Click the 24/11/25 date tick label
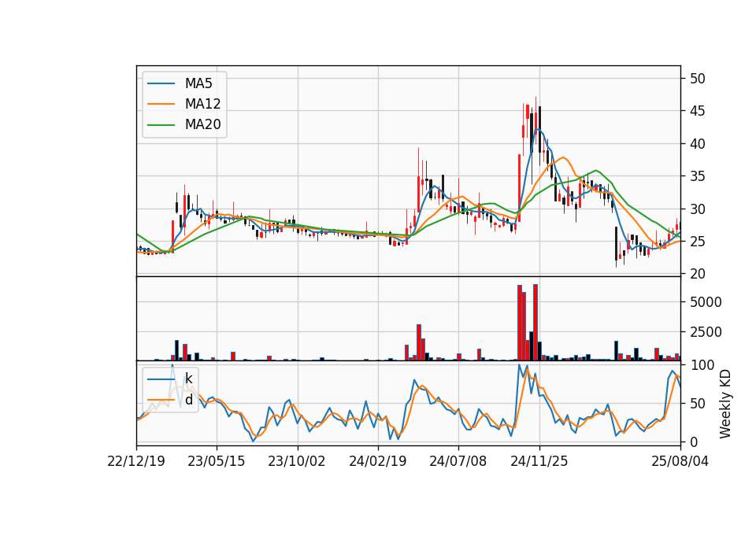Image resolution: width=756 pixels, height=543 pixels. pos(539,461)
